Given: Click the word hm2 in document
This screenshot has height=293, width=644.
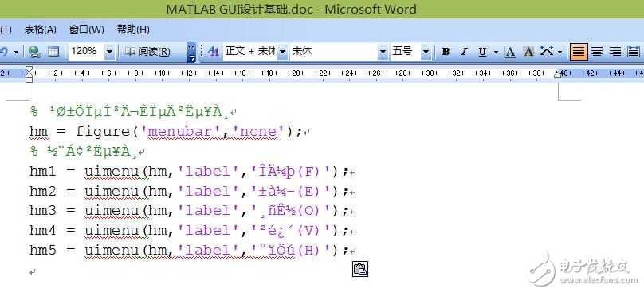Looking at the screenshot, I should pos(43,191).
